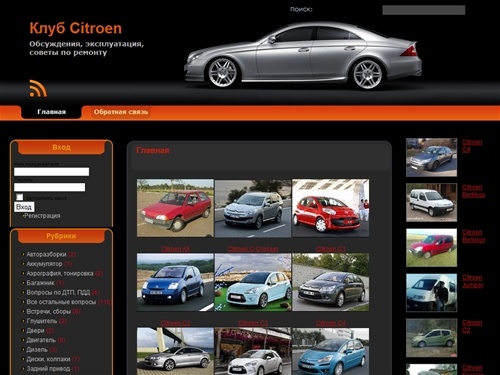
Task: Open the sidebar gray Citroen C4 thumbnail
Action: [431, 157]
